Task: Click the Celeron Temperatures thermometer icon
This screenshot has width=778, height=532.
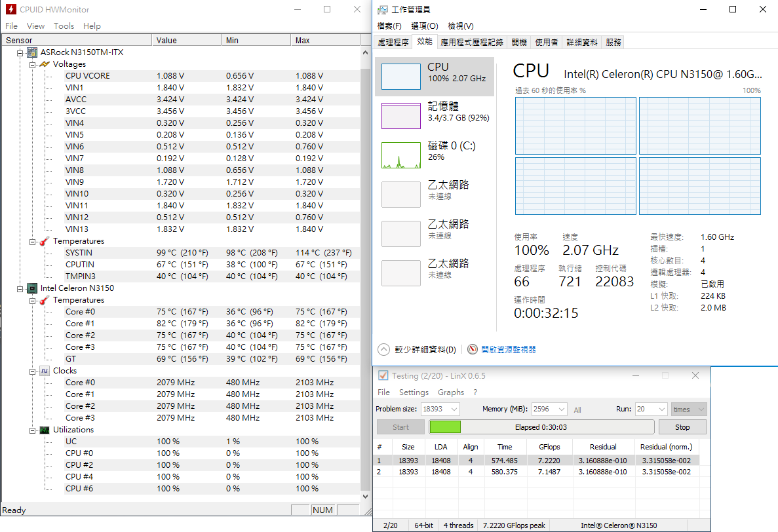Action: pos(45,300)
